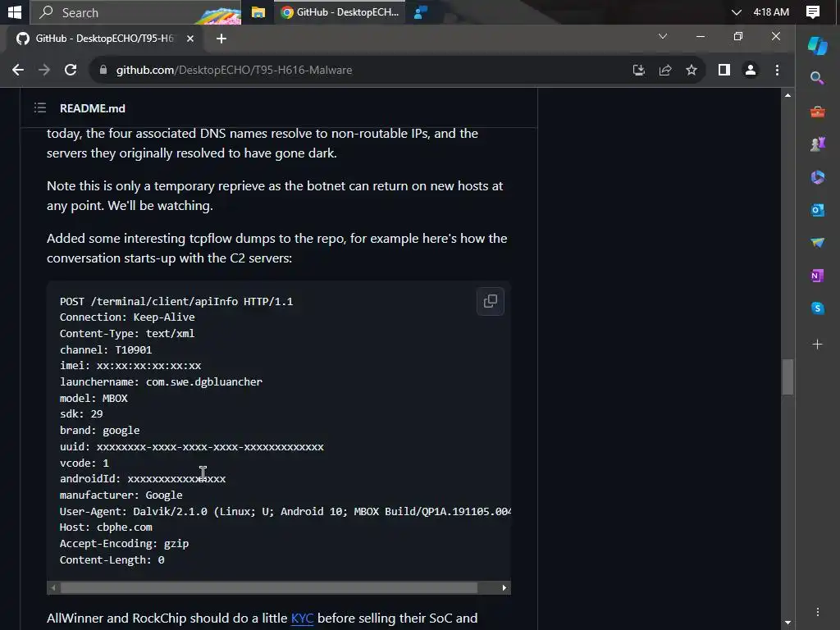Open sidebar settings three-dot icon

(818, 612)
